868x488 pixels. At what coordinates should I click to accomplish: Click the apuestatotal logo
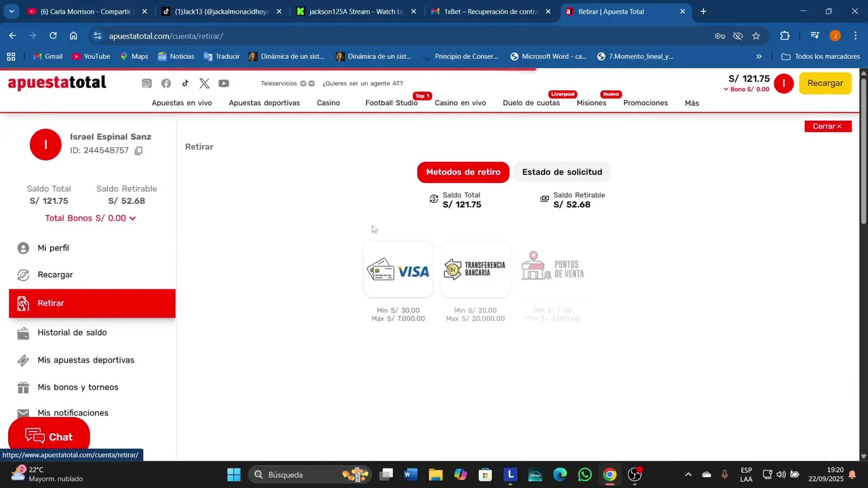coord(57,83)
